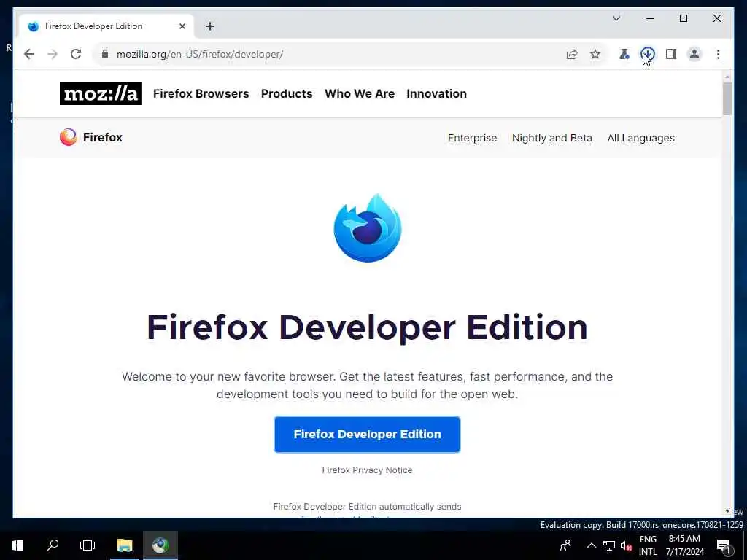Close the Firefox Developer Edition tab
This screenshot has width=747, height=560.
[182, 26]
